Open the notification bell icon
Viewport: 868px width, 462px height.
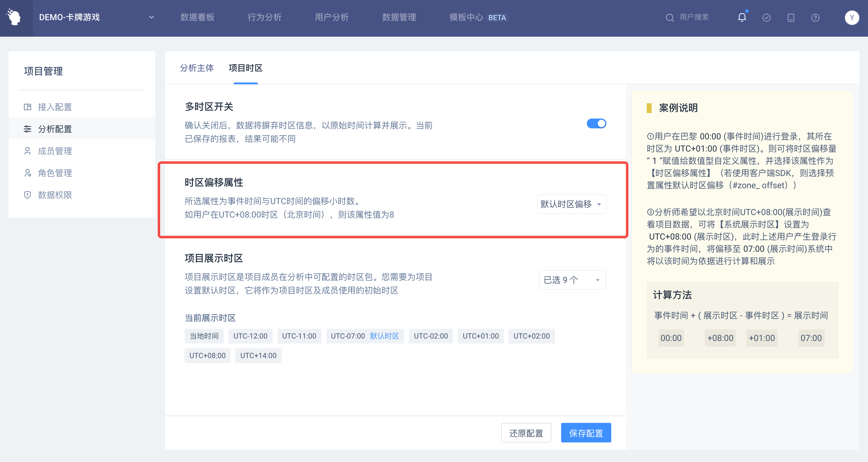pyautogui.click(x=742, y=17)
